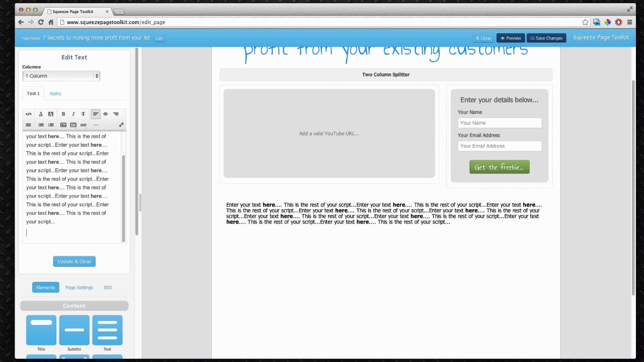Reload the browser page
644x362 pixels.
coord(41,22)
